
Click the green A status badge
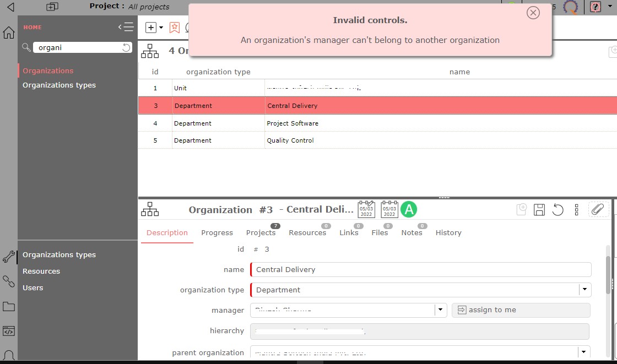[x=409, y=209]
